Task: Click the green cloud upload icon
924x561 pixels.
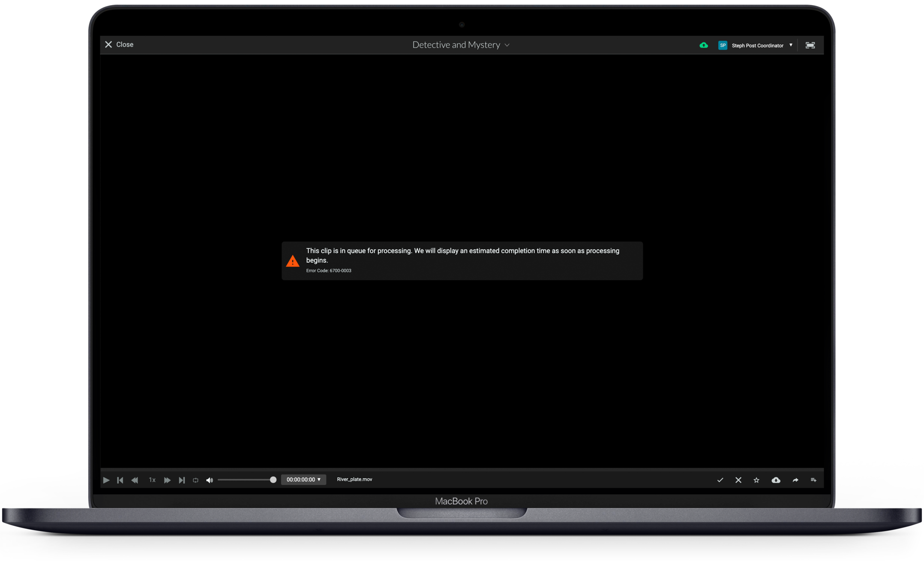Action: coord(703,45)
